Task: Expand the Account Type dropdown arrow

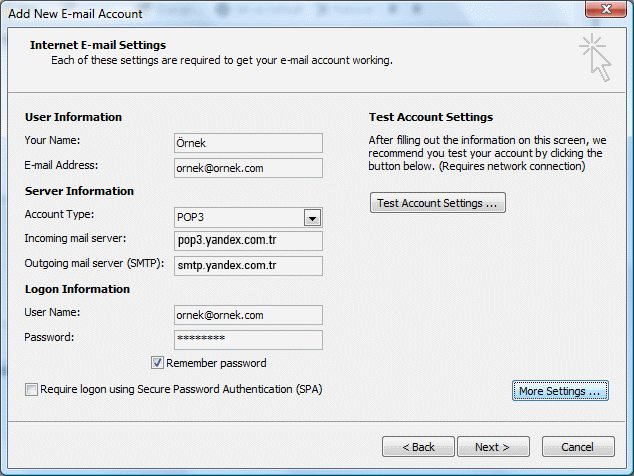Action: point(312,218)
